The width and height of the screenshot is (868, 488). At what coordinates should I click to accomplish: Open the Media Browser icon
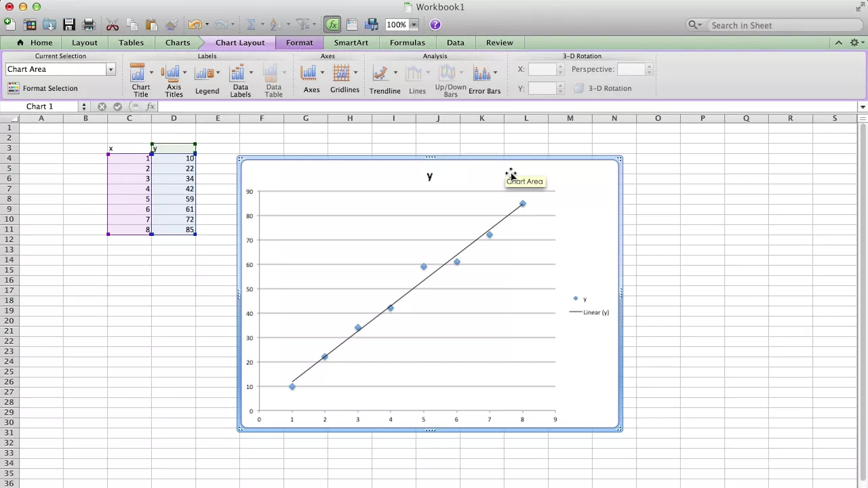(372, 24)
